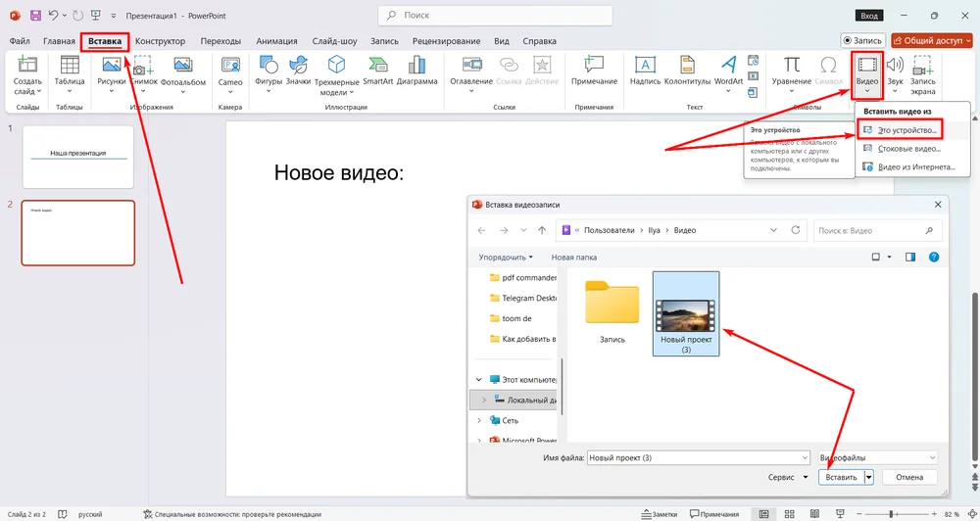Toggle the Запись recording button in the title bar

[x=862, y=40]
